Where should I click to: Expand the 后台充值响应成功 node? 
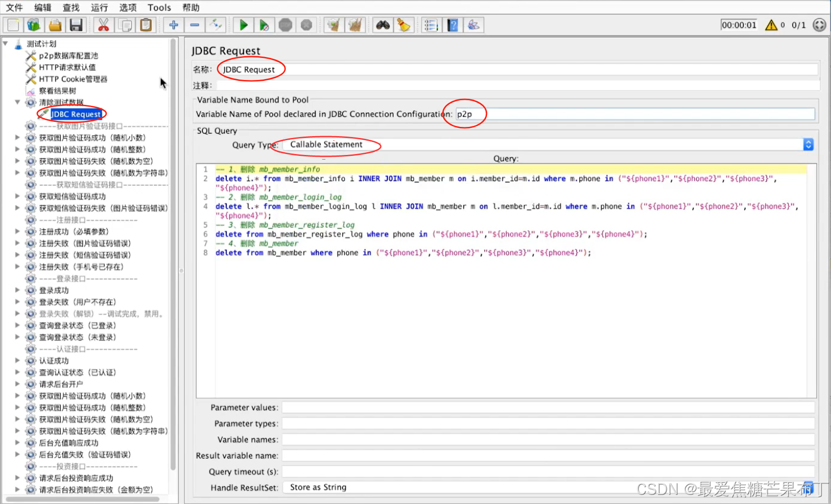tap(17, 443)
